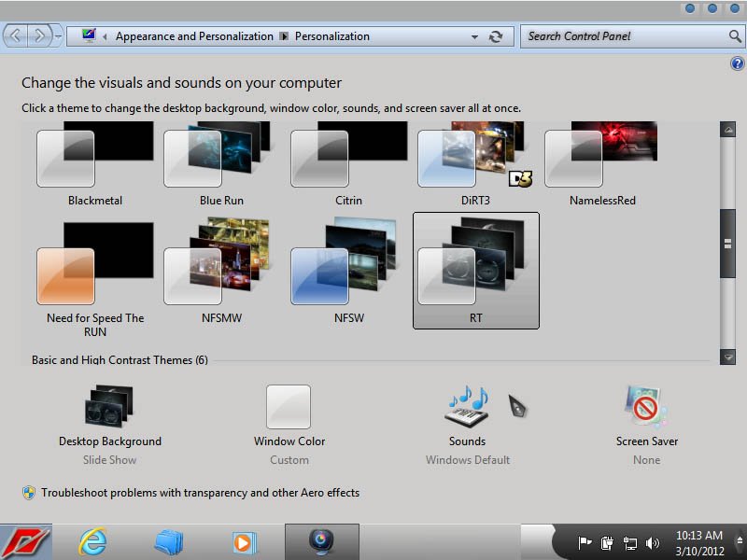Click the breadcrumb left chevron arrow
Screen dimensions: 747x560
[105, 36]
